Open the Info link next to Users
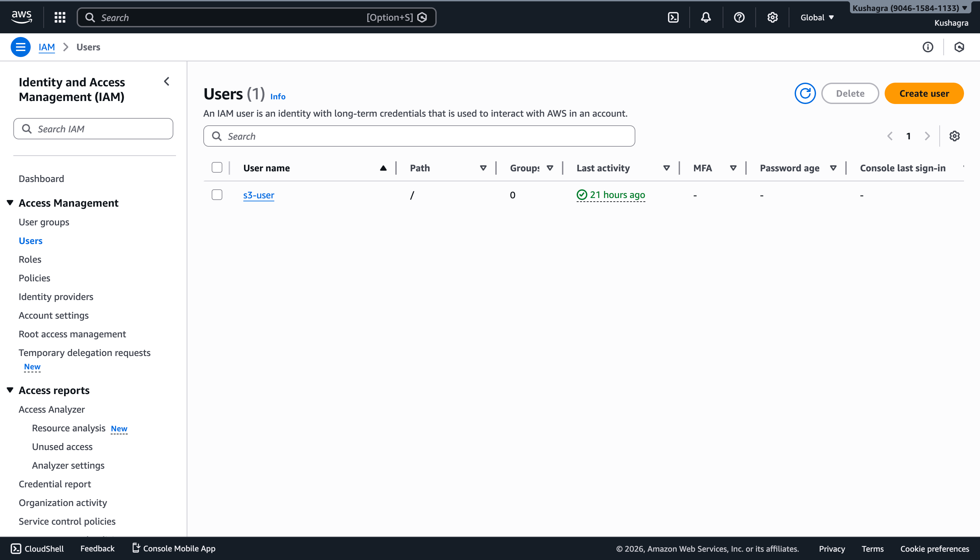The width and height of the screenshot is (980, 560). [x=278, y=97]
